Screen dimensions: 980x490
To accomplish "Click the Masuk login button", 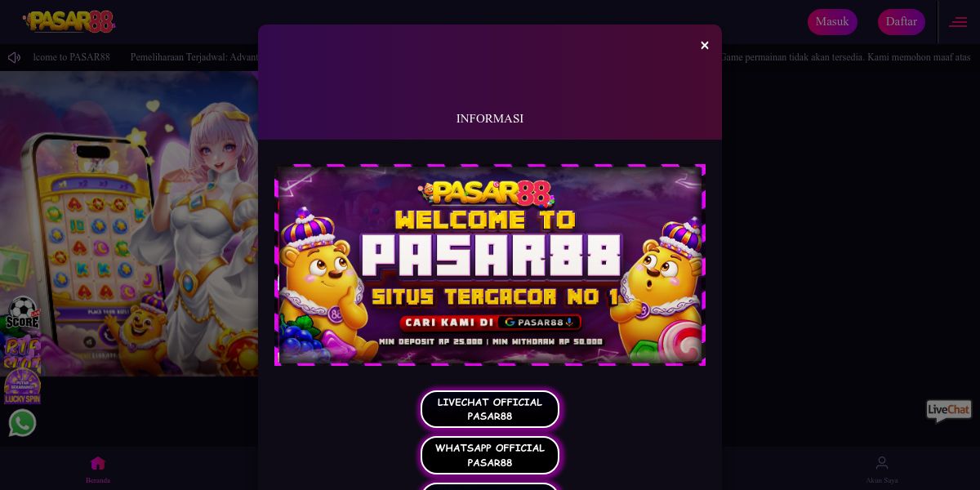I will 832,22.
